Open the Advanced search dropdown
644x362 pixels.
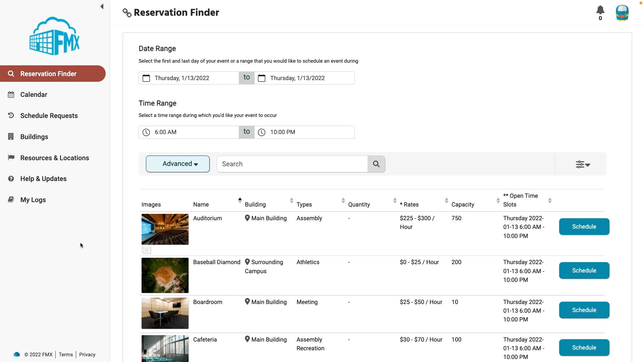[x=178, y=164]
